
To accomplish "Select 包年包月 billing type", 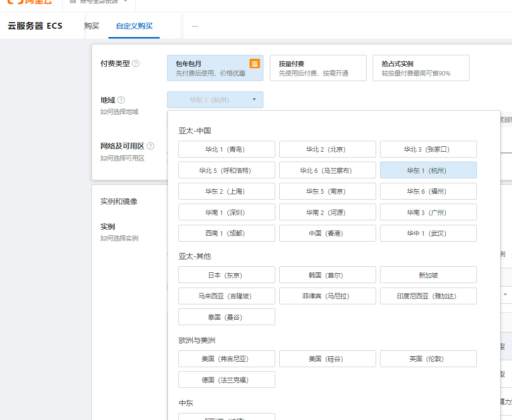I will (215, 68).
